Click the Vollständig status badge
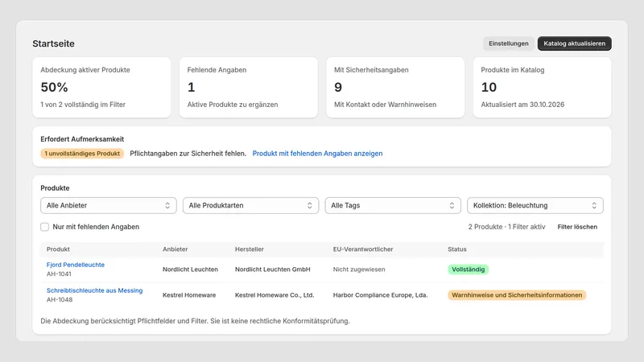Image resolution: width=644 pixels, height=362 pixels. coord(469,269)
